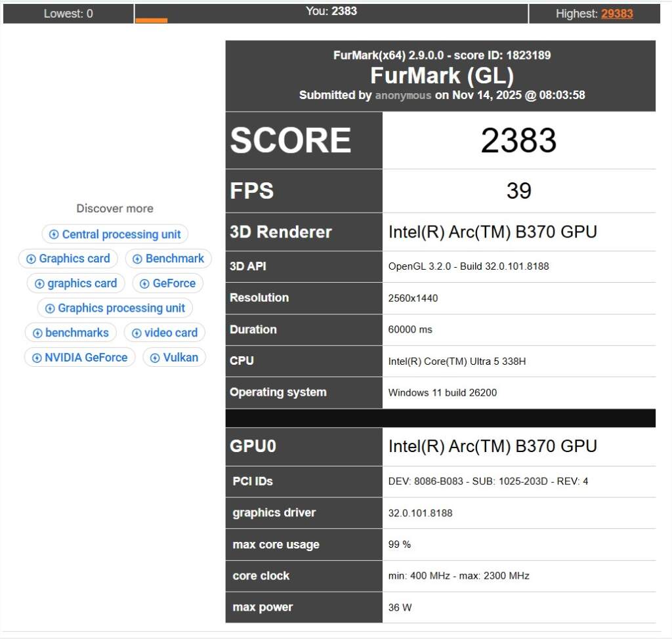The height and width of the screenshot is (639, 672).
Task: Open the Highest score 29383 link
Action: point(617,14)
